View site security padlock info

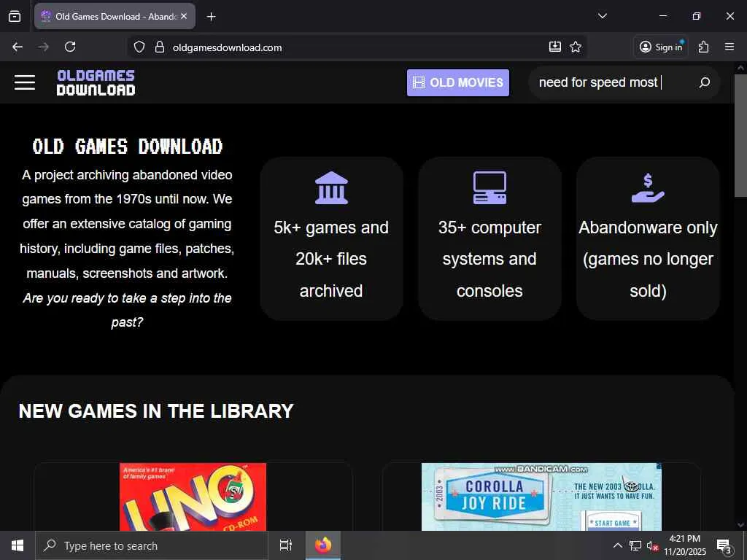click(160, 47)
